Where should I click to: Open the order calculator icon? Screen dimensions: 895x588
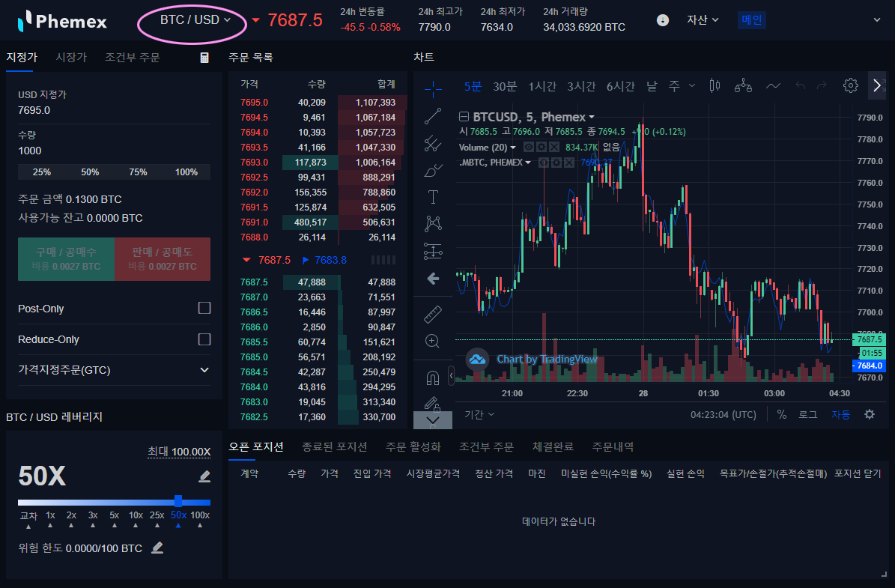(204, 58)
